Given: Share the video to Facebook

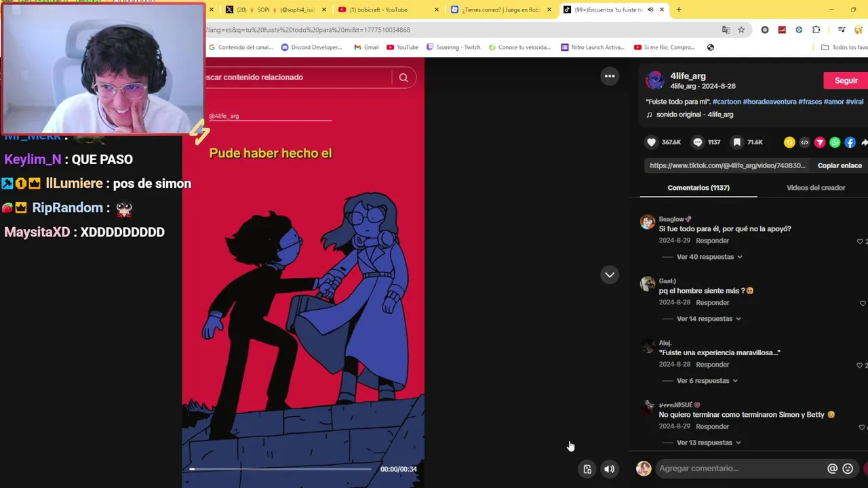Looking at the screenshot, I should tap(850, 142).
